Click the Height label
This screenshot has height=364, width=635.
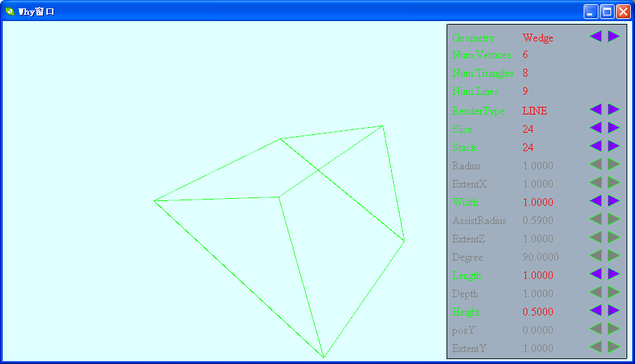(x=466, y=312)
